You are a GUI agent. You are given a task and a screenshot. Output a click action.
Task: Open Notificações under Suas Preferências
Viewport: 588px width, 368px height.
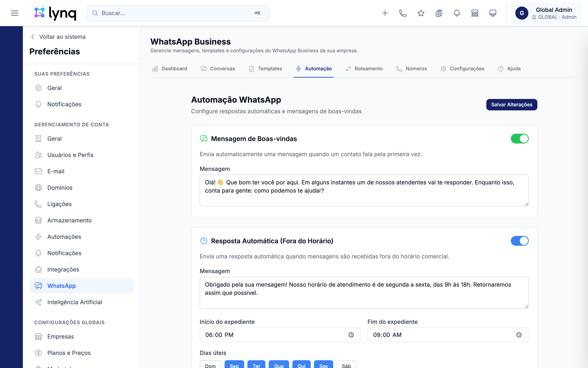(81, 104)
